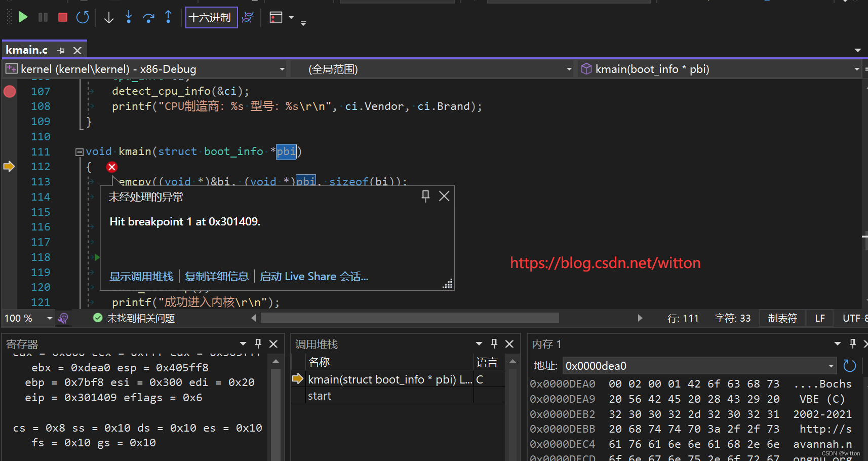The height and width of the screenshot is (461, 868).
Task: Click 复制详细信息 link
Action: coord(217,276)
